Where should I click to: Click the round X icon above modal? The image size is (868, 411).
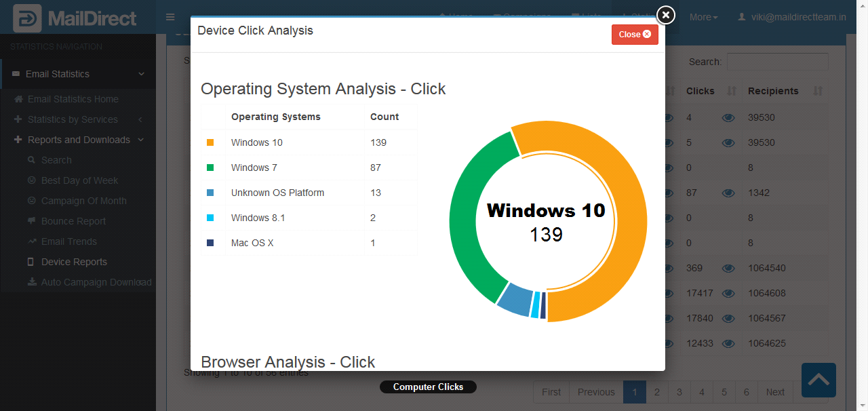(666, 14)
